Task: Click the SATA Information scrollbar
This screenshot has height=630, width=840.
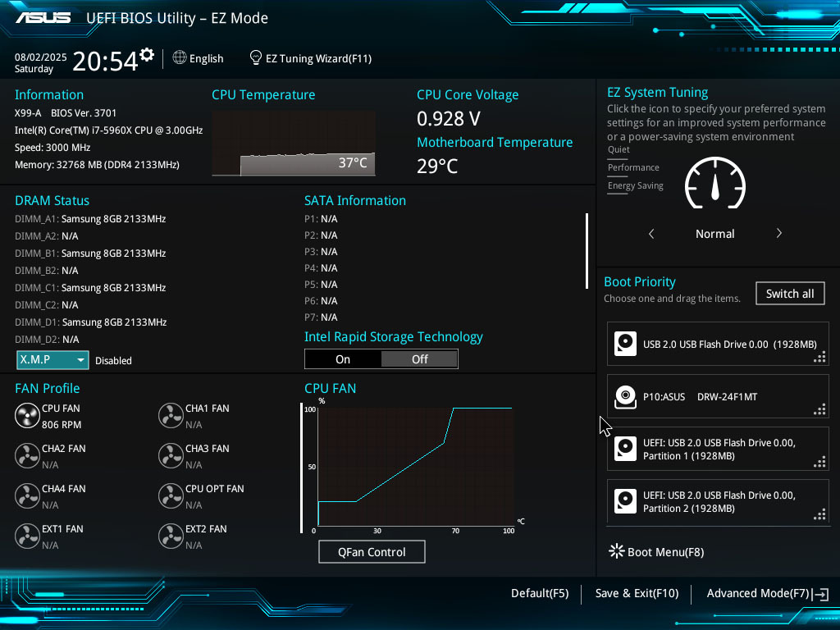Action: coord(587,251)
